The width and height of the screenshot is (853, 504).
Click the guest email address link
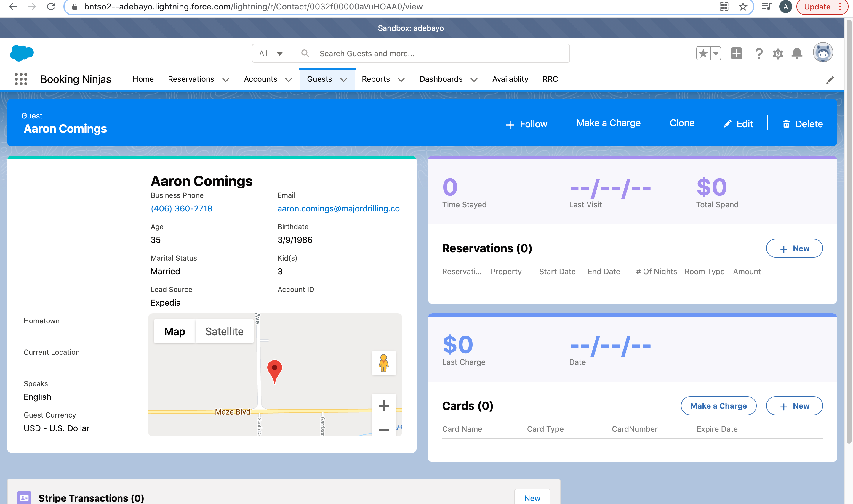[x=338, y=208]
